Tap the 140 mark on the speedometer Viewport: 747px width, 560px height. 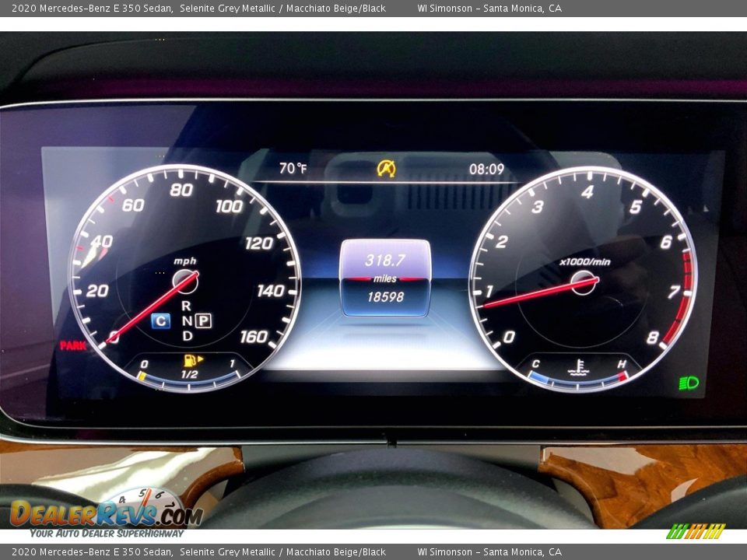(271, 291)
